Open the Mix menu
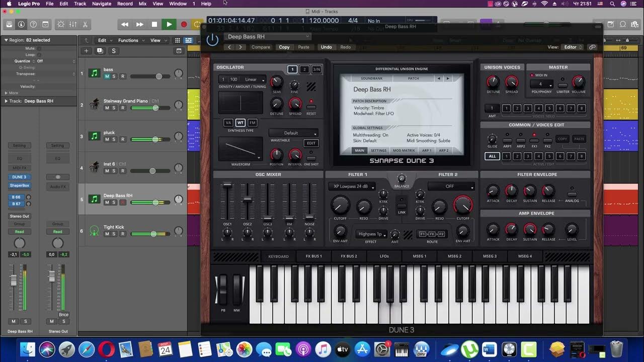The image size is (644, 362). coord(142,4)
